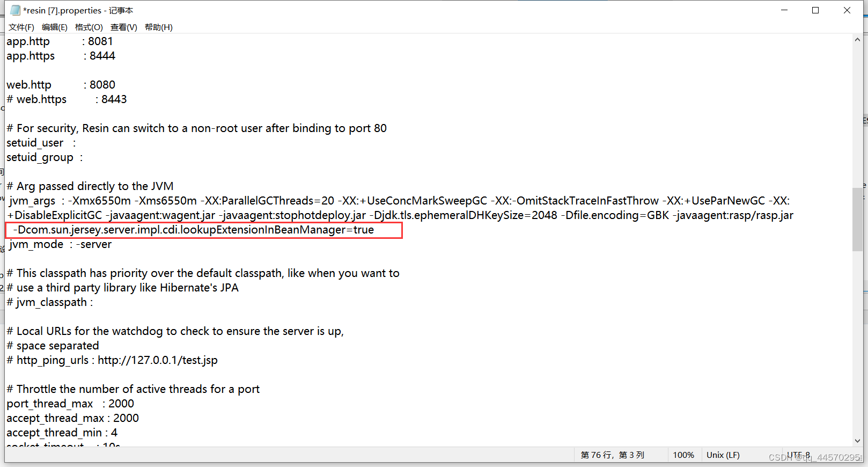
Task: Click the jvm_args line with -Xmx6550m
Action: tap(399, 201)
